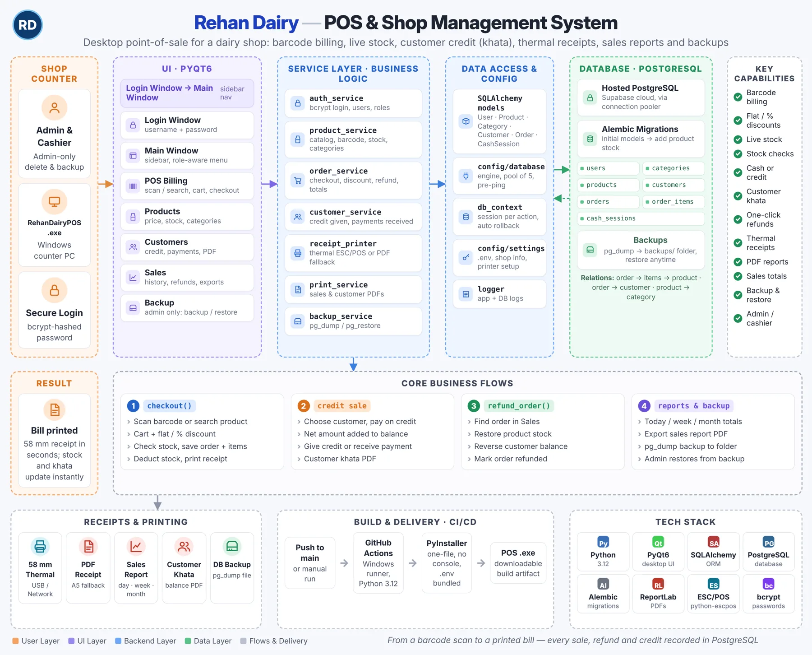812x655 pixels.
Task: Click the Admin & Cashier person icon
Action: click(x=55, y=108)
